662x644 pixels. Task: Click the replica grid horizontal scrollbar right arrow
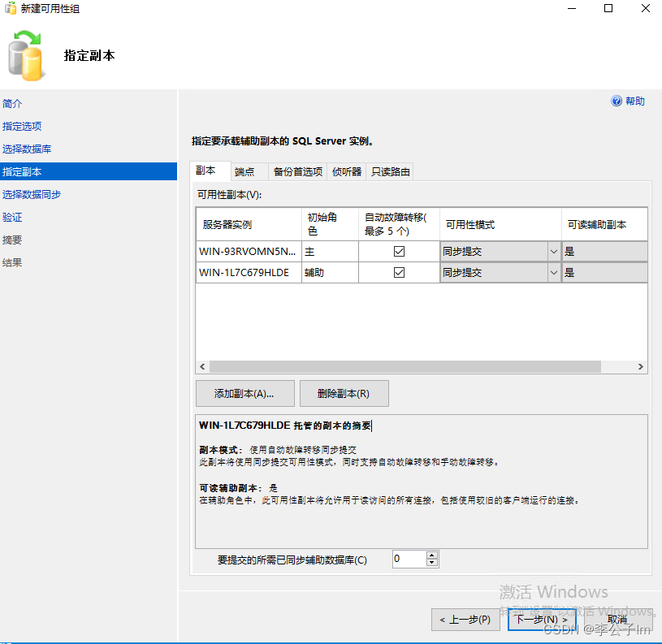[x=641, y=366]
